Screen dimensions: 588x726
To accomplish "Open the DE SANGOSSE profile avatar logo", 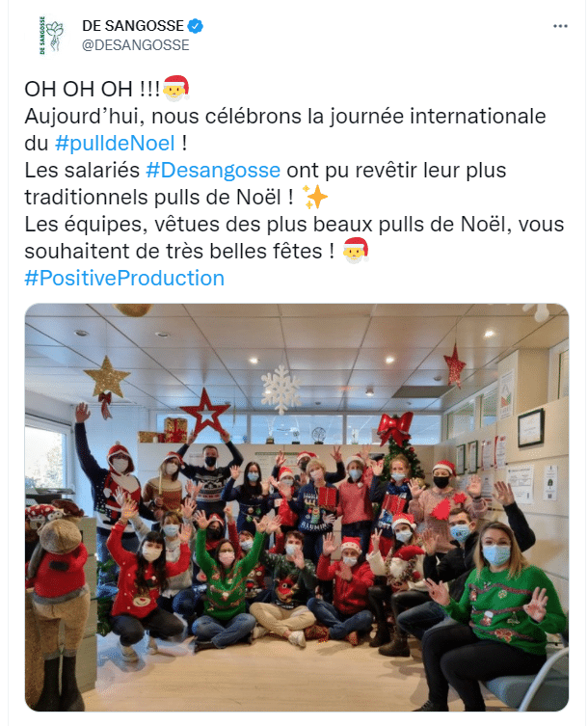I will tap(50, 35).
